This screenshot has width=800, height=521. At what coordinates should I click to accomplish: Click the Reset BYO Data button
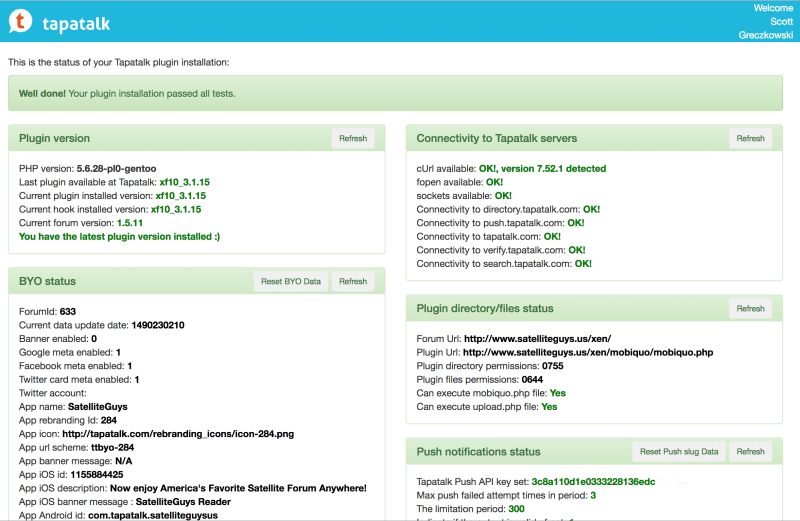[x=291, y=281]
